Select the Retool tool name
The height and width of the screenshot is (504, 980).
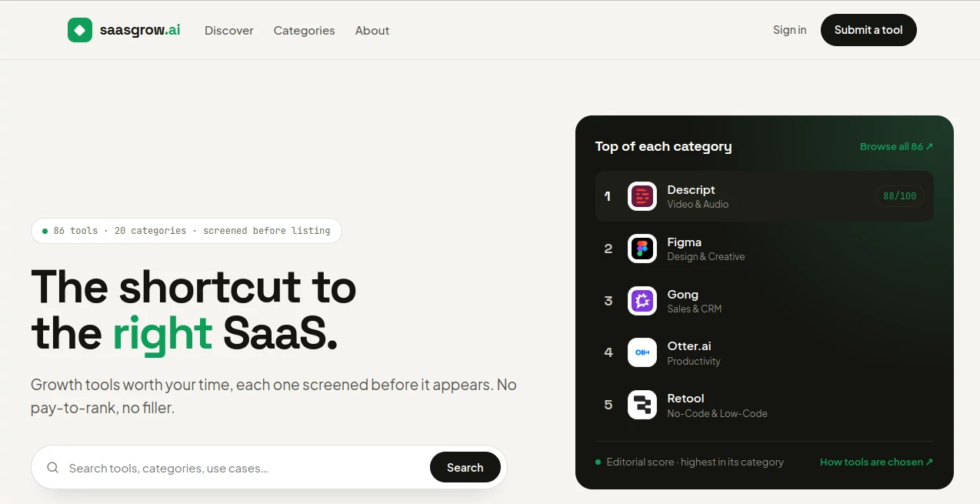coord(686,399)
